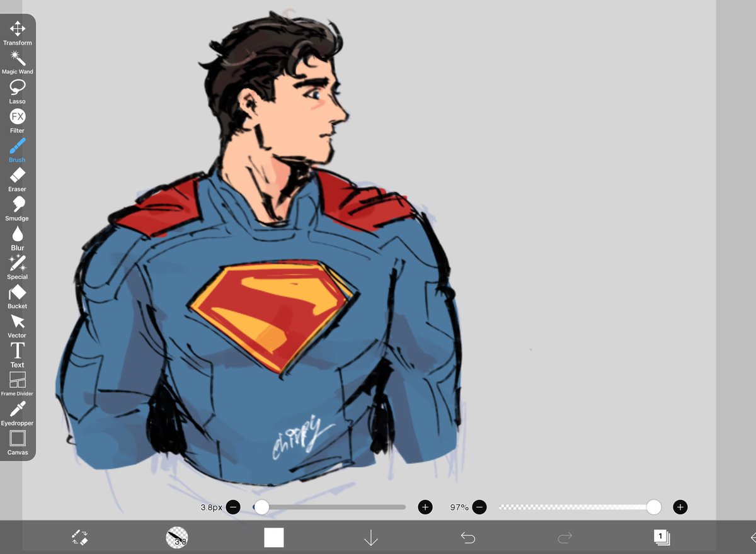Click the 97% opacity value
The image size is (756, 554).
pos(459,507)
